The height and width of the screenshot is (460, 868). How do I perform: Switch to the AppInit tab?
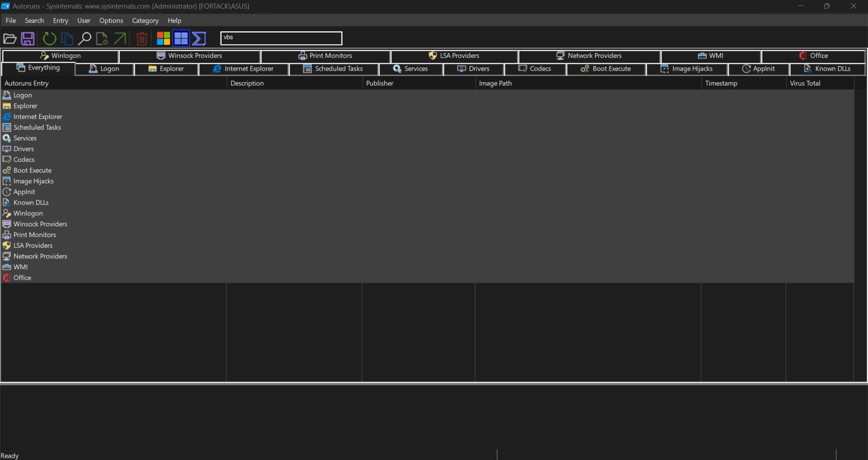(759, 69)
